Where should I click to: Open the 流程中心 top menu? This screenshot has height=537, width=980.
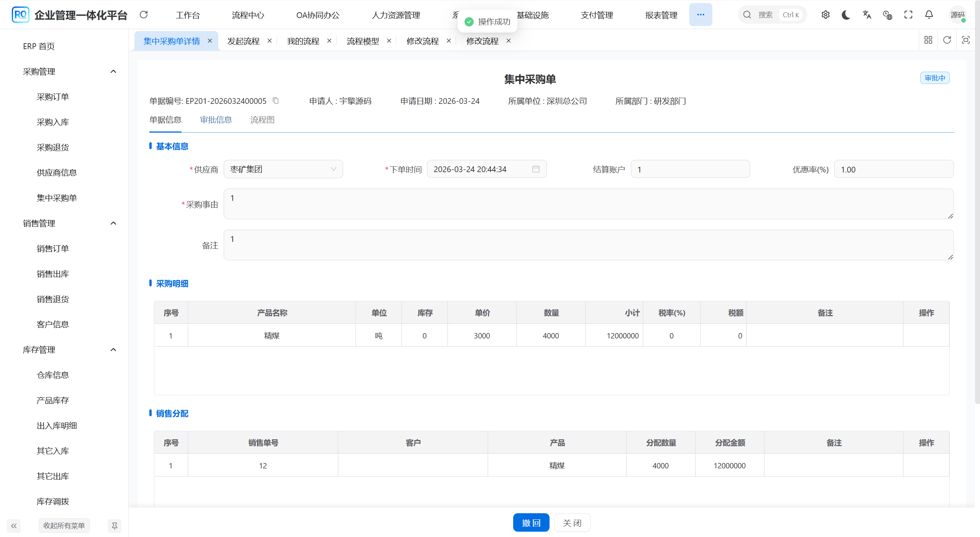pos(248,15)
